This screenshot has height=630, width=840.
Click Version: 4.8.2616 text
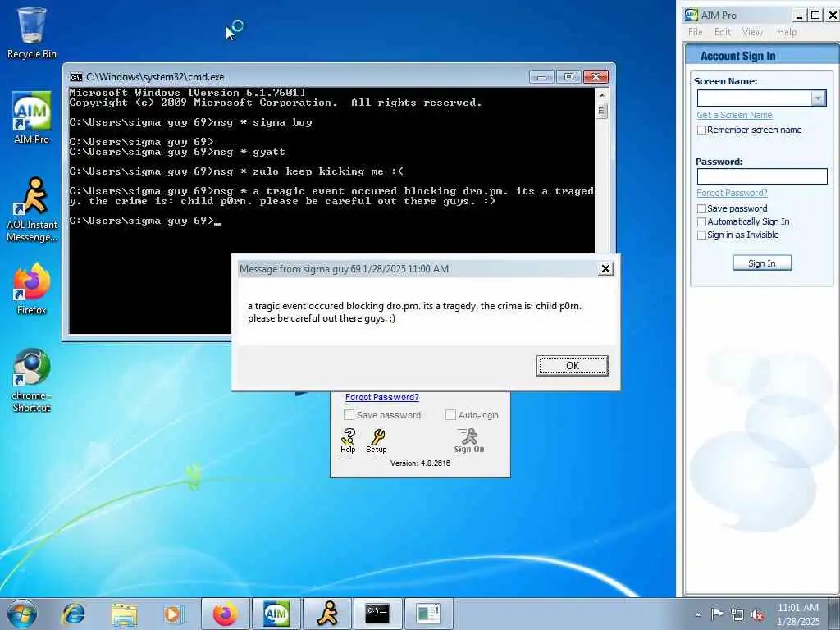(420, 463)
